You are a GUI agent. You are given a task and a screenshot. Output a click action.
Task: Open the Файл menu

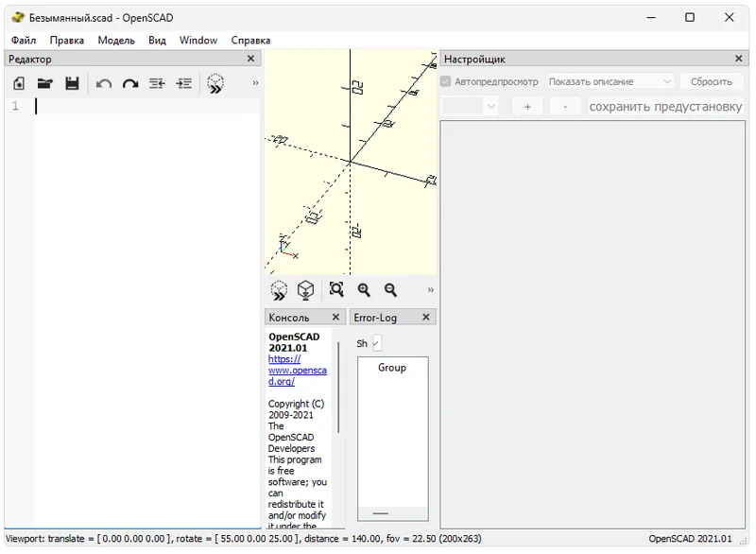[24, 40]
